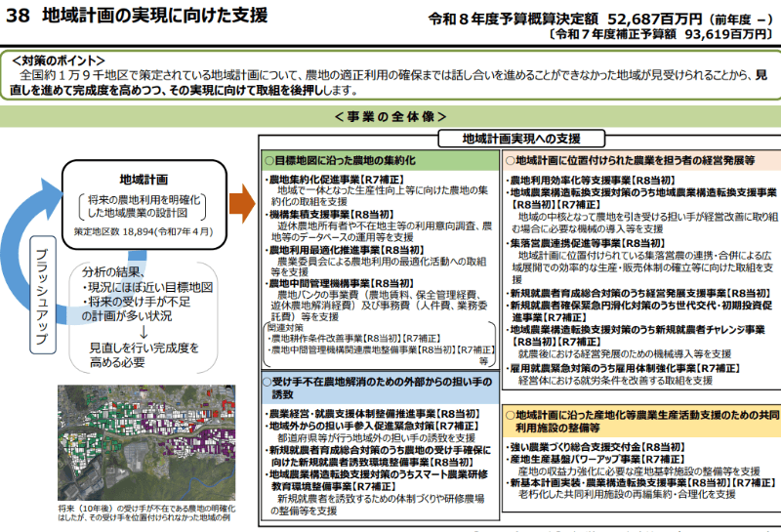Click the circle bullet before 地域計画に沿った産地化等
781x532 pixels.
[511, 415]
